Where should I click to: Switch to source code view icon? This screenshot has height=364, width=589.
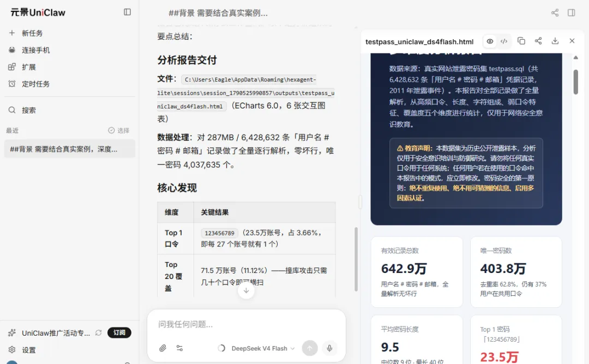(x=504, y=41)
